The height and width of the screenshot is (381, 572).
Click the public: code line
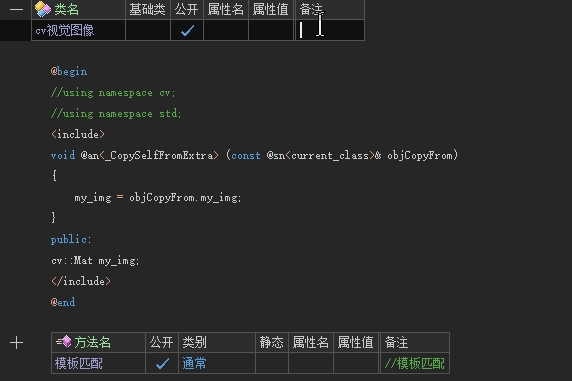[71, 240]
